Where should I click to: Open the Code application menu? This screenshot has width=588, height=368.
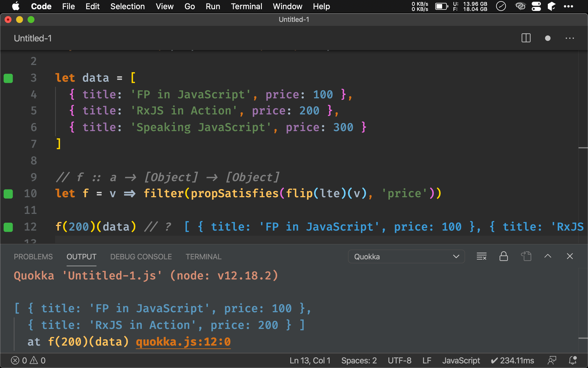[41, 6]
